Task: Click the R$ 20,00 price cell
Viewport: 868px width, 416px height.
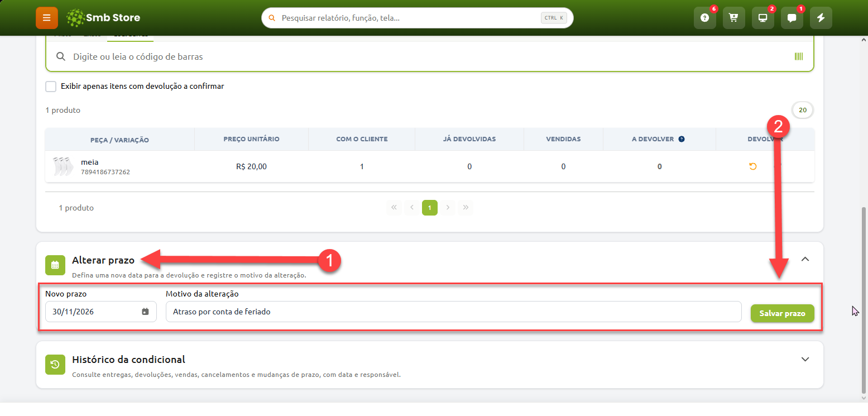Action: tap(251, 166)
